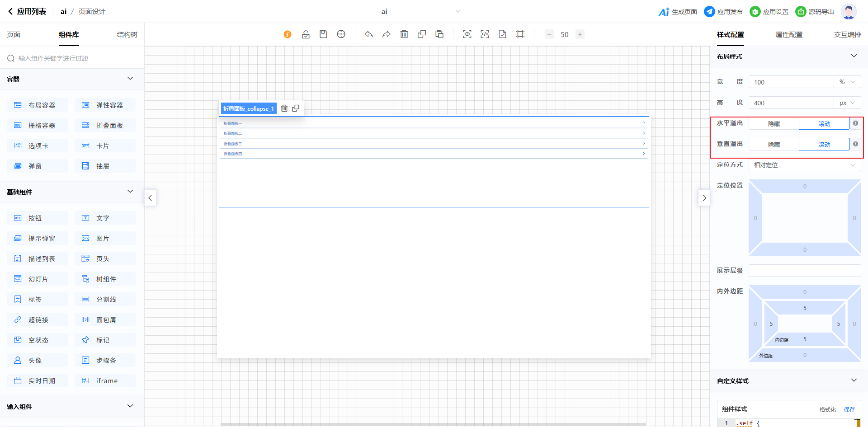Click the 应用发布 button

pos(723,12)
